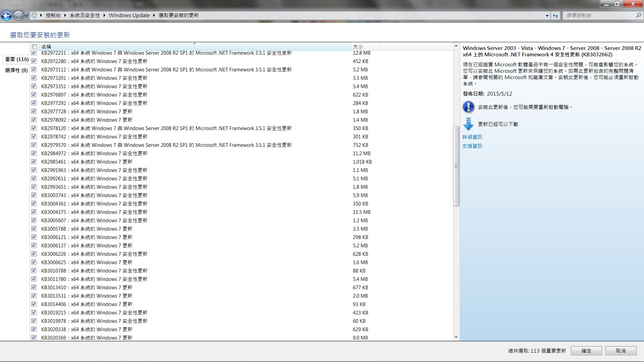Go back with the blue back arrow

click(6, 15)
